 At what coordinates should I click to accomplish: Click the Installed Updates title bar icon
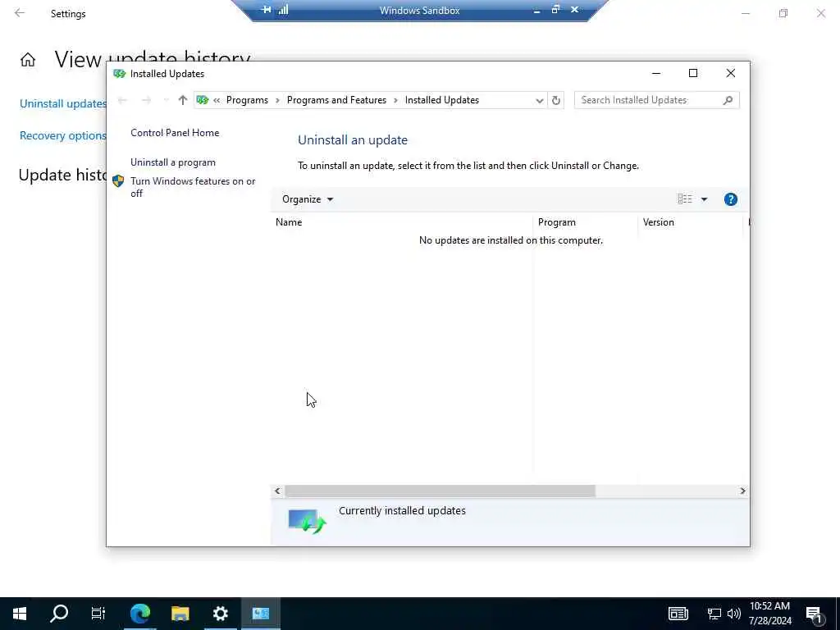(120, 73)
